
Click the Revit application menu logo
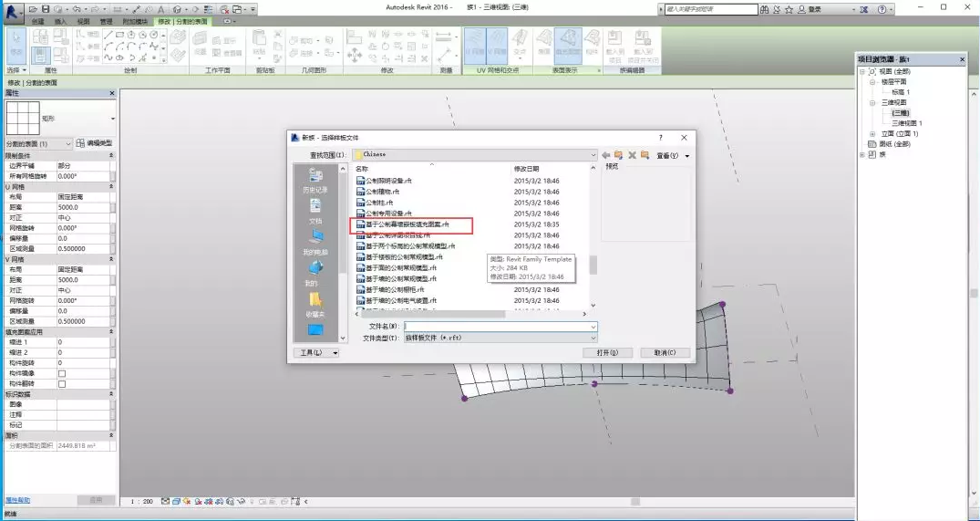pyautogui.click(x=15, y=9)
